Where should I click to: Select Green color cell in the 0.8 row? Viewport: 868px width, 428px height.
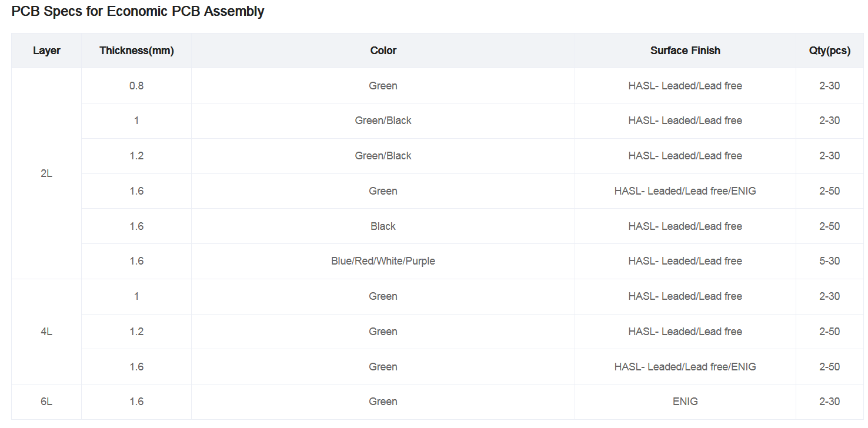click(383, 86)
